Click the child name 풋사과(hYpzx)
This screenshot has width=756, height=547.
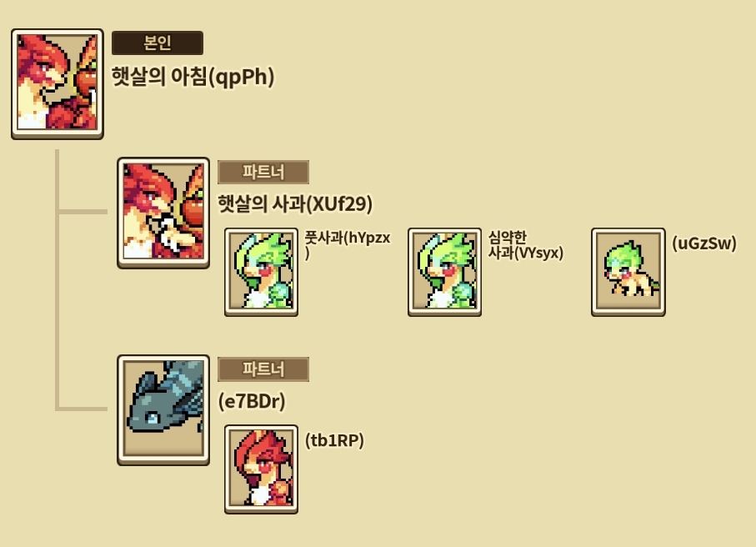pyautogui.click(x=348, y=244)
